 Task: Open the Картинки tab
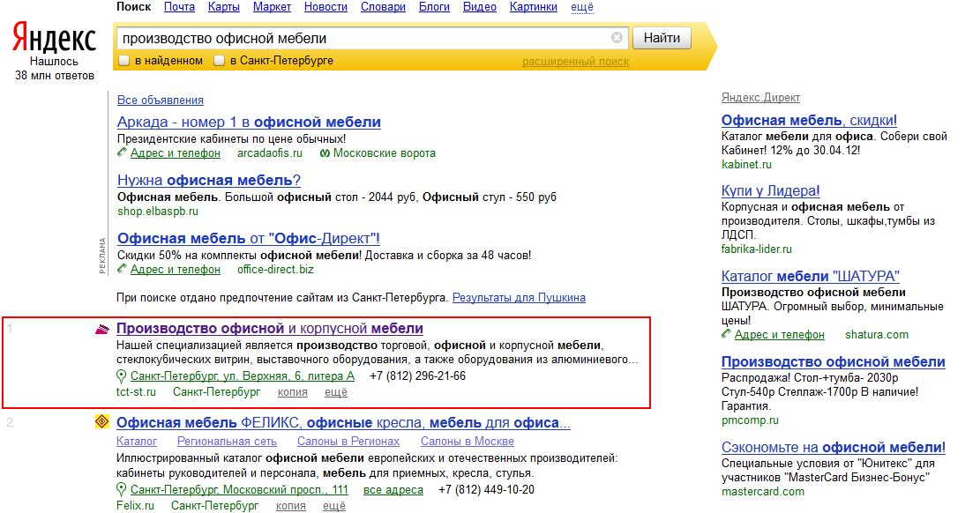[x=533, y=7]
